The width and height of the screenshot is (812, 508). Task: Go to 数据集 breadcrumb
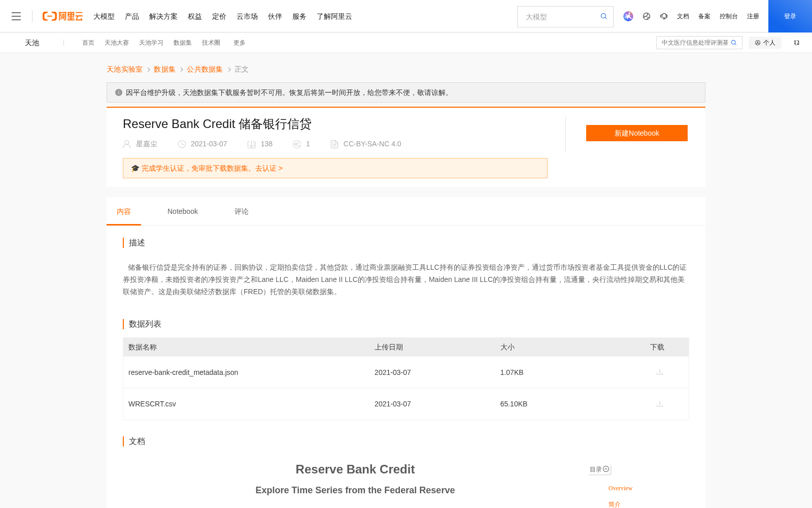[164, 69]
